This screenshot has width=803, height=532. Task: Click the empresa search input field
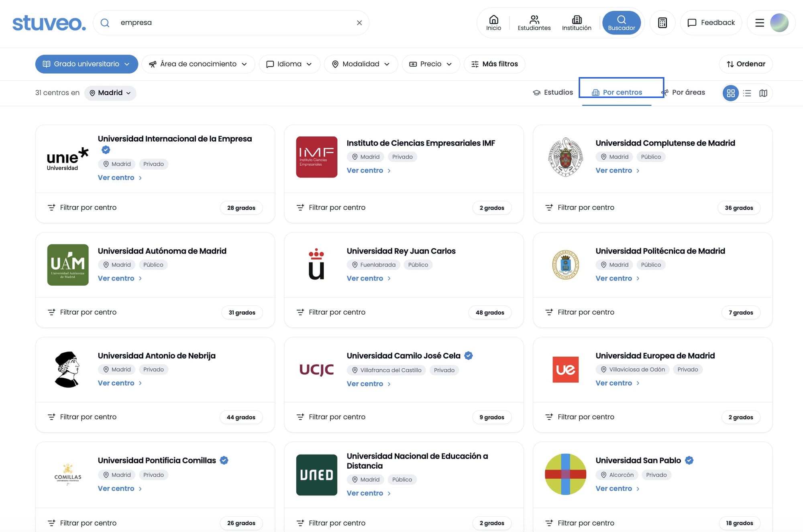point(231,23)
